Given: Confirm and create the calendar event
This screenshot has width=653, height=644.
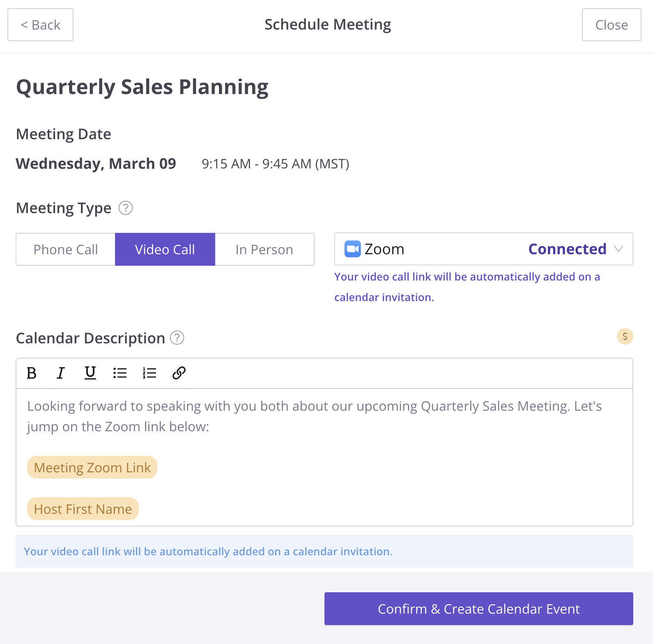Looking at the screenshot, I should pos(478,609).
